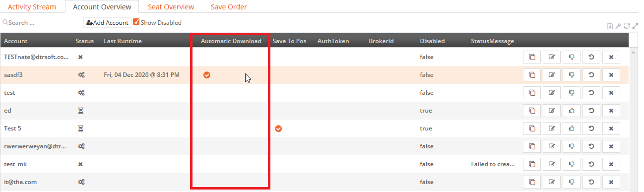Select the 'test_mk' account name
The height and width of the screenshot is (192, 644).
[x=15, y=164]
